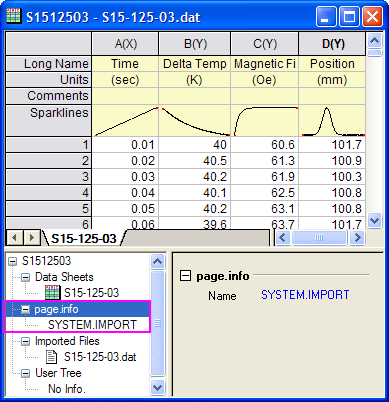Click the Delta Temp long name cell
This screenshot has height=402, width=389.
pyautogui.click(x=195, y=64)
